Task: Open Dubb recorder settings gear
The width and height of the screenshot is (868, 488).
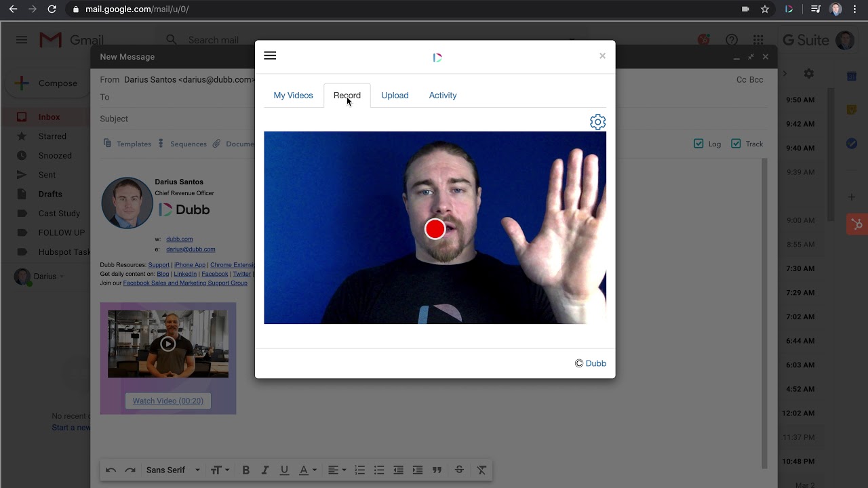Action: pyautogui.click(x=597, y=122)
